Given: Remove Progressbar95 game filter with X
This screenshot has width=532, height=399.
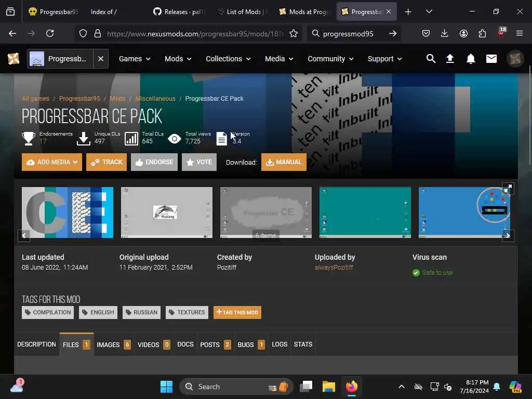Looking at the screenshot, I should [101, 59].
